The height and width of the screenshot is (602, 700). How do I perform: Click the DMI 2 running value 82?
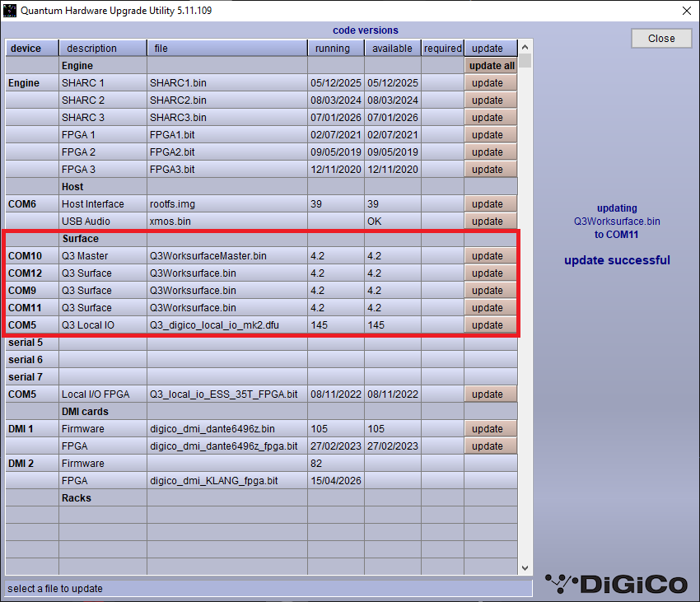click(336, 464)
